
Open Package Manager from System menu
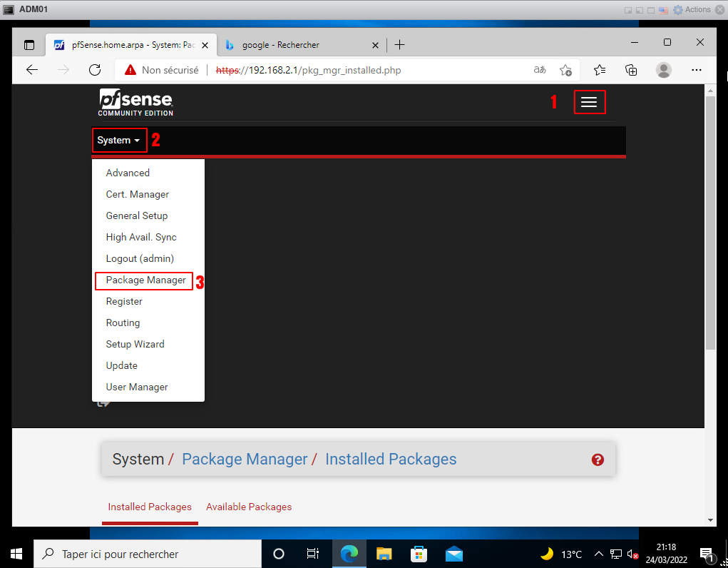tap(145, 280)
